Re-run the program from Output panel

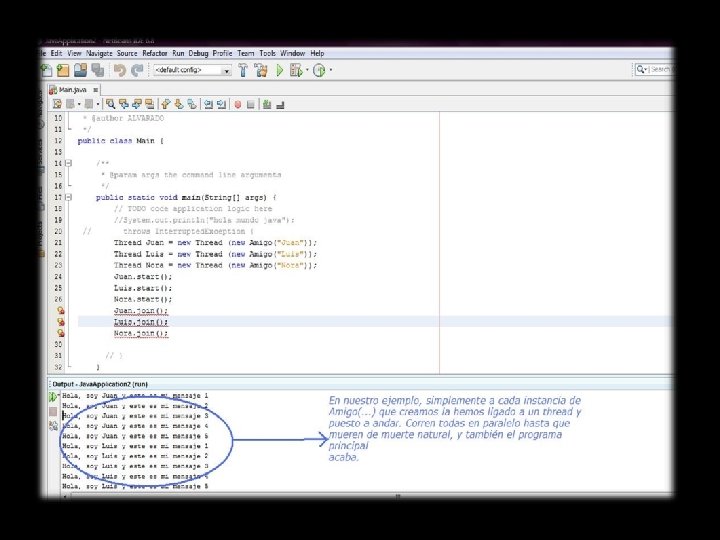pos(53,397)
